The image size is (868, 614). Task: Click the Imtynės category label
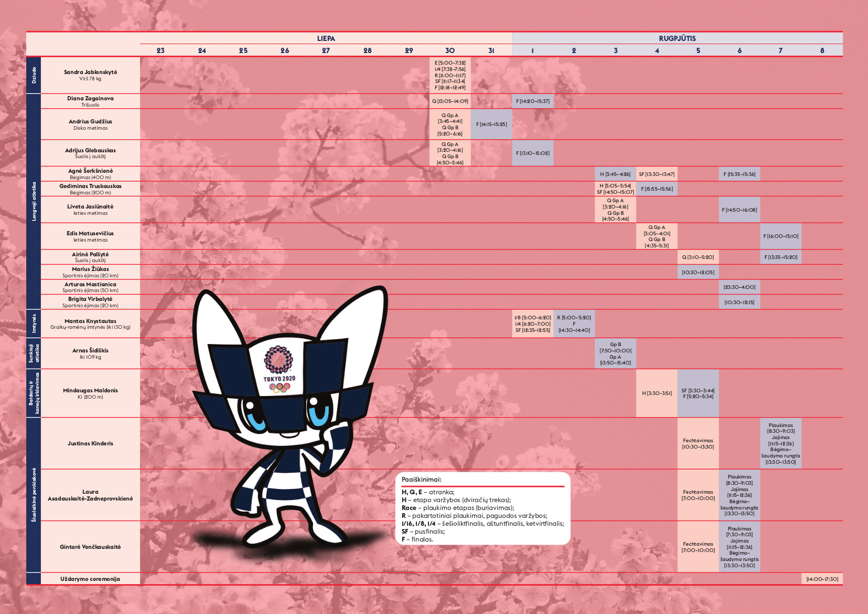click(x=34, y=324)
